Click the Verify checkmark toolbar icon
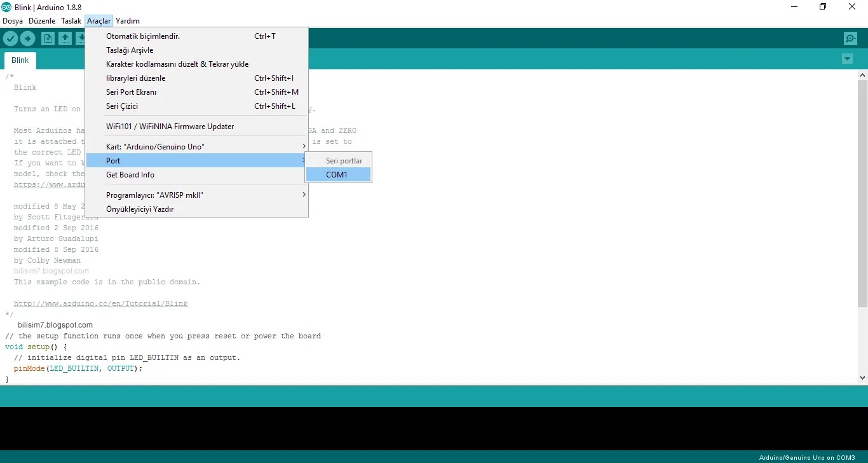This screenshot has width=868, height=463. [x=10, y=39]
